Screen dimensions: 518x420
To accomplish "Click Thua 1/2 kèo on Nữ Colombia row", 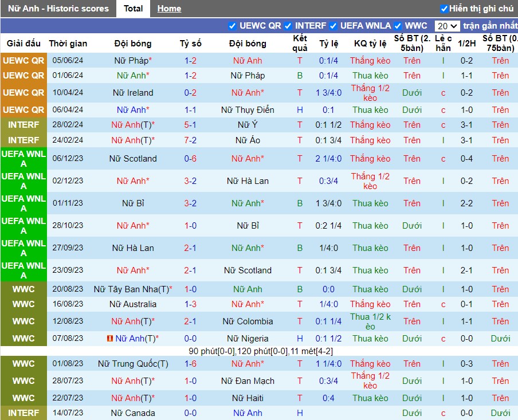I will (370, 321).
